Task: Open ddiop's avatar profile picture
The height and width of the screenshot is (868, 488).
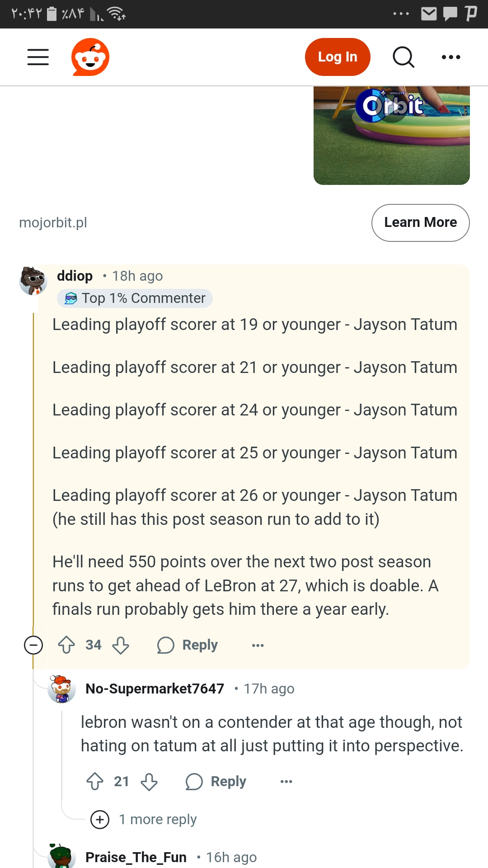Action: [33, 281]
